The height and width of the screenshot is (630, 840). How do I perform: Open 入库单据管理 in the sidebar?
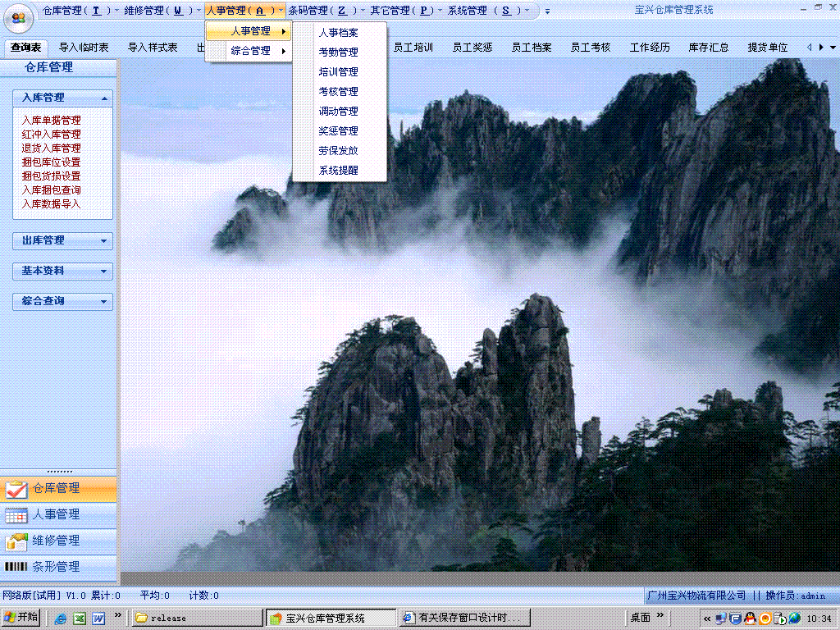(52, 121)
